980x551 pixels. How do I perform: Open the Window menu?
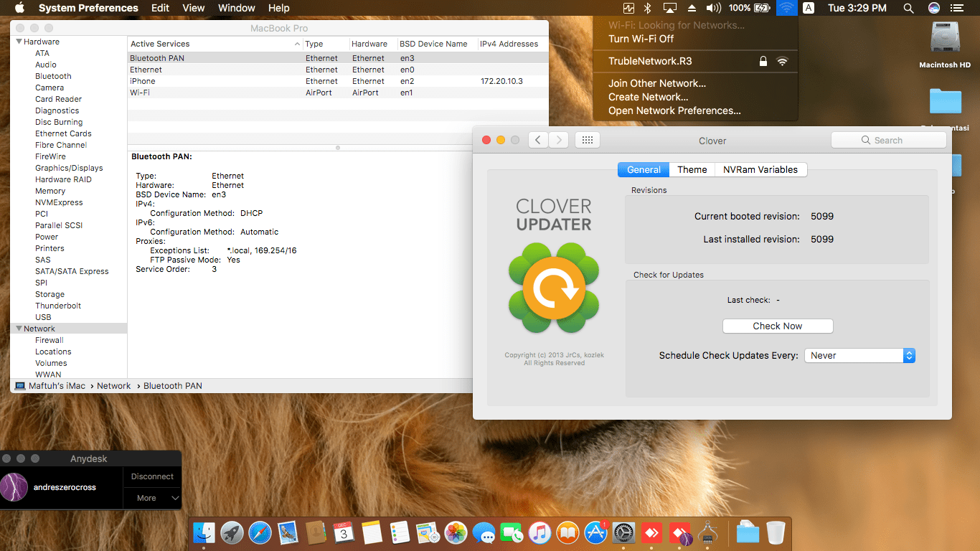pyautogui.click(x=237, y=8)
